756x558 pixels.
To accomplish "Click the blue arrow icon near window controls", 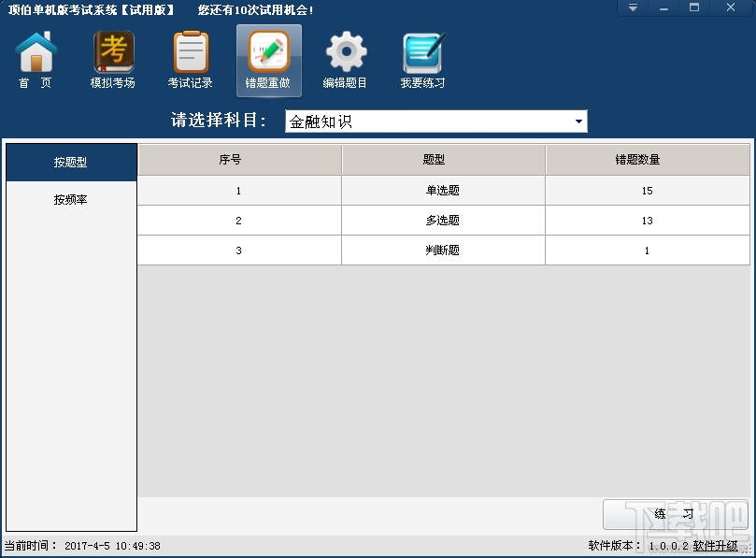I will (632, 7).
